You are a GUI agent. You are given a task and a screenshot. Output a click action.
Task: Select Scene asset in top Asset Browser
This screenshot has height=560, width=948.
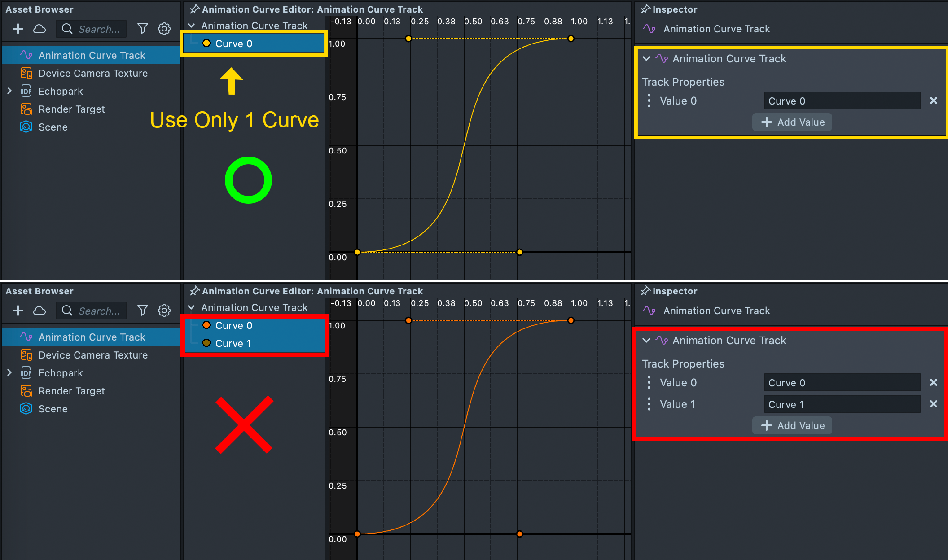point(53,127)
